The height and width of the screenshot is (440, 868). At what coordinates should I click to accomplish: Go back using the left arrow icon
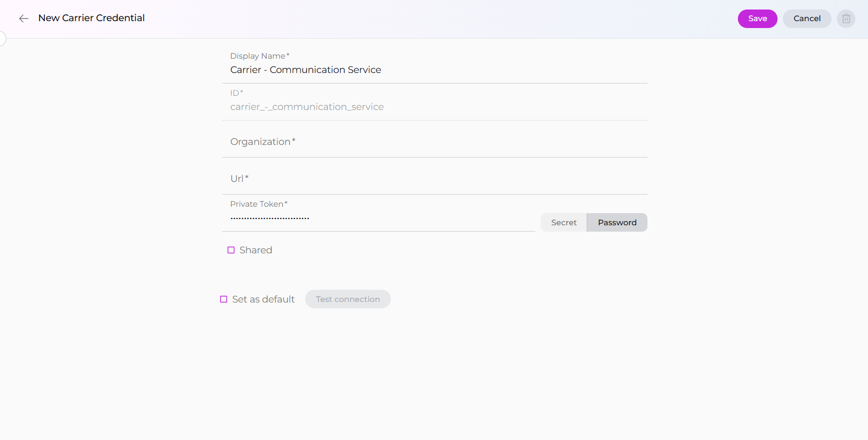tap(23, 19)
